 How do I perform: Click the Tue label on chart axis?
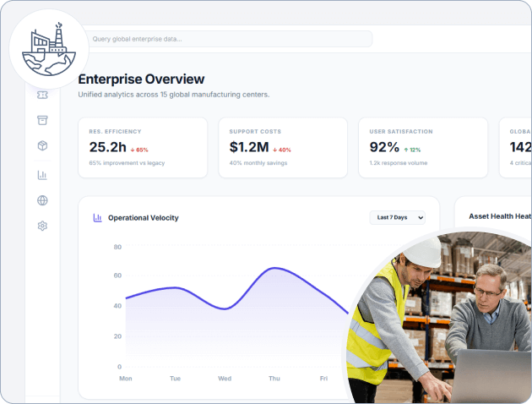tap(175, 378)
